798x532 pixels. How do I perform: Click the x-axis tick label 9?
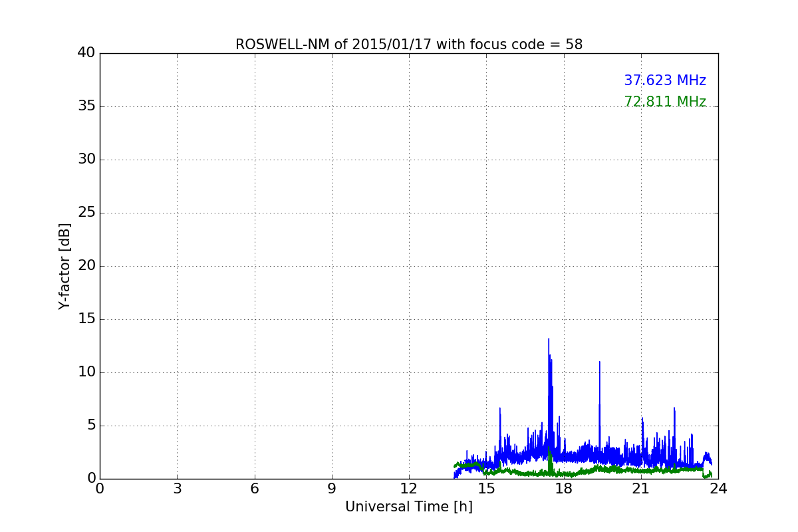(x=332, y=489)
